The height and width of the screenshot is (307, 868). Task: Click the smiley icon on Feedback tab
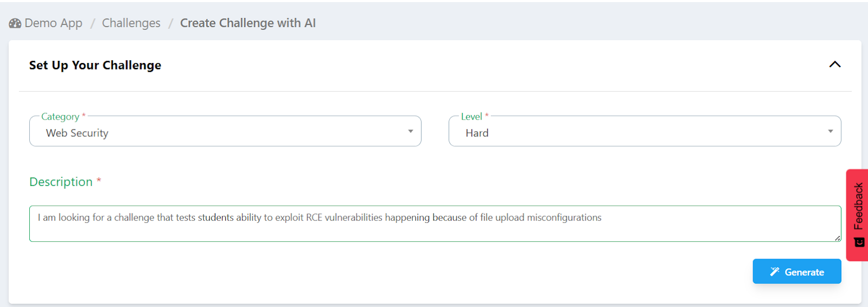(859, 242)
